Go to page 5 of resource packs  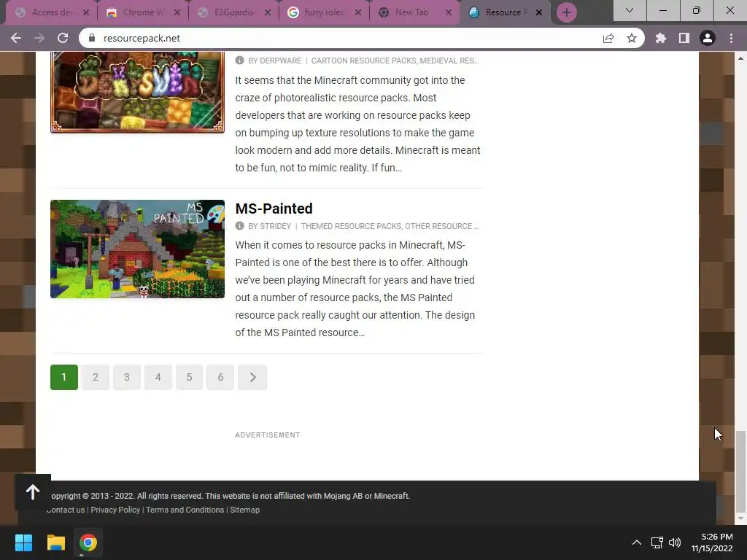coord(189,377)
